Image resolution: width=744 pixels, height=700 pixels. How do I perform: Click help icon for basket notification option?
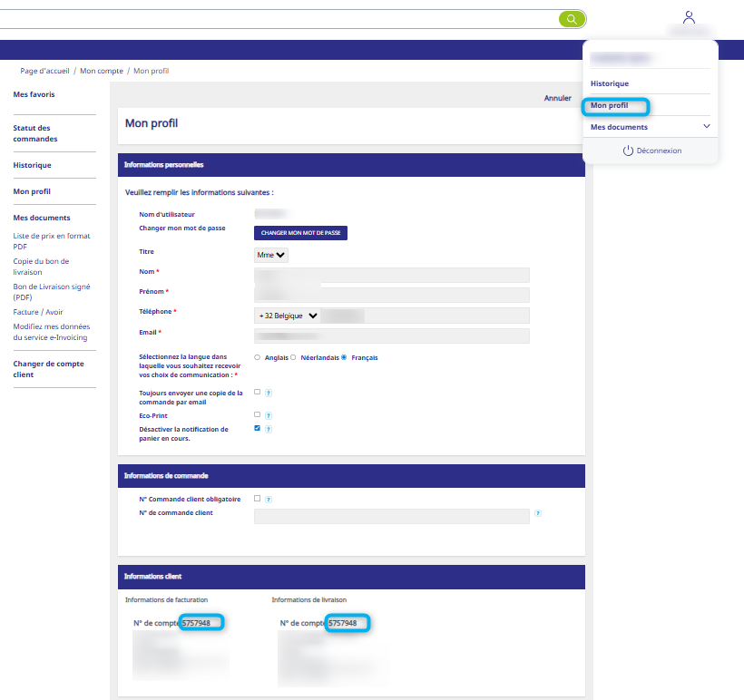[269, 429]
